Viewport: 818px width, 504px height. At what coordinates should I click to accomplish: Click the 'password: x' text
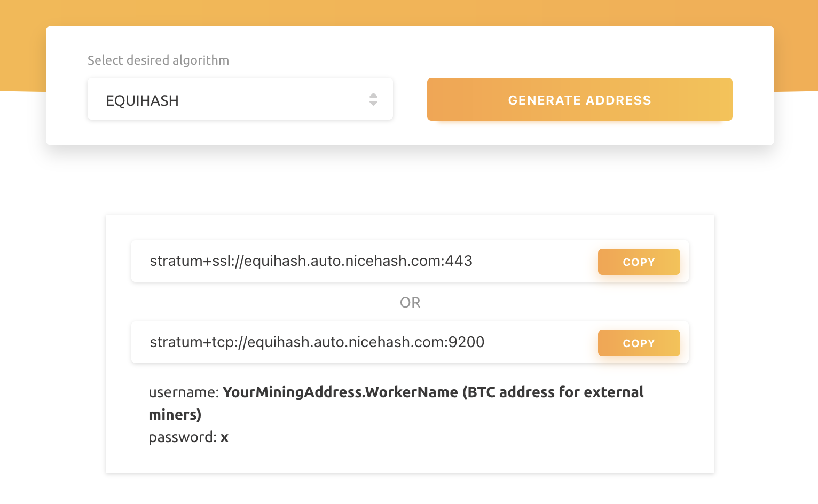tap(188, 437)
